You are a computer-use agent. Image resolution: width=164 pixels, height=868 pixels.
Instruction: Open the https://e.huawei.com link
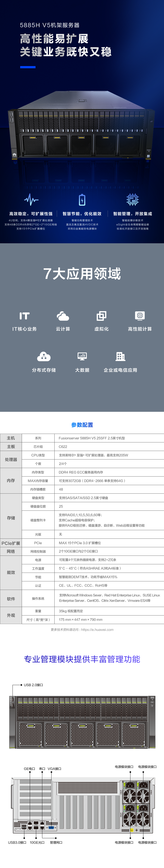[x=97, y=630]
